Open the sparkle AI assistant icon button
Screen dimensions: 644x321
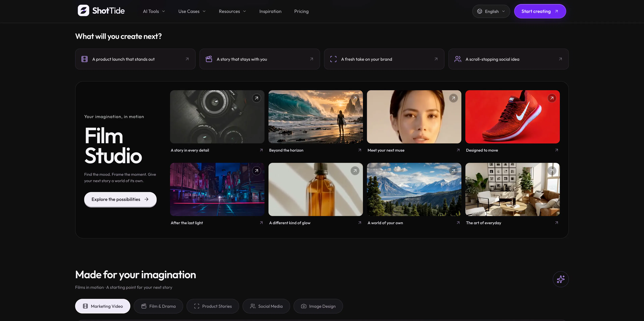click(x=560, y=279)
